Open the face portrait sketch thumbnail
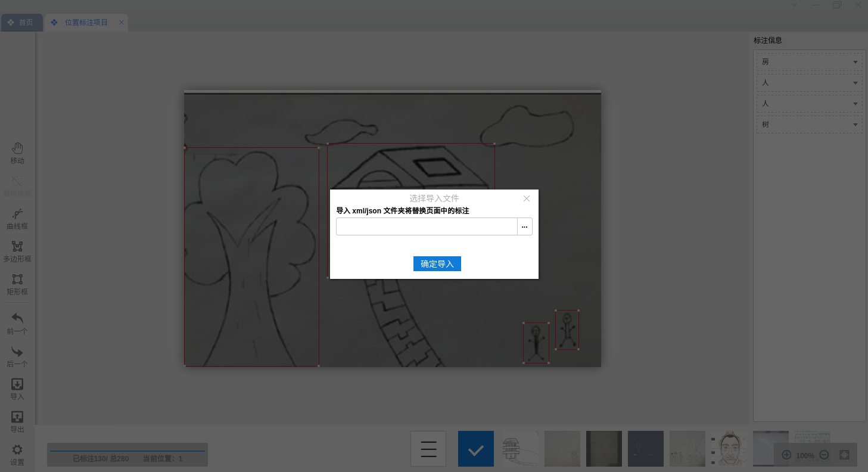 729,449
